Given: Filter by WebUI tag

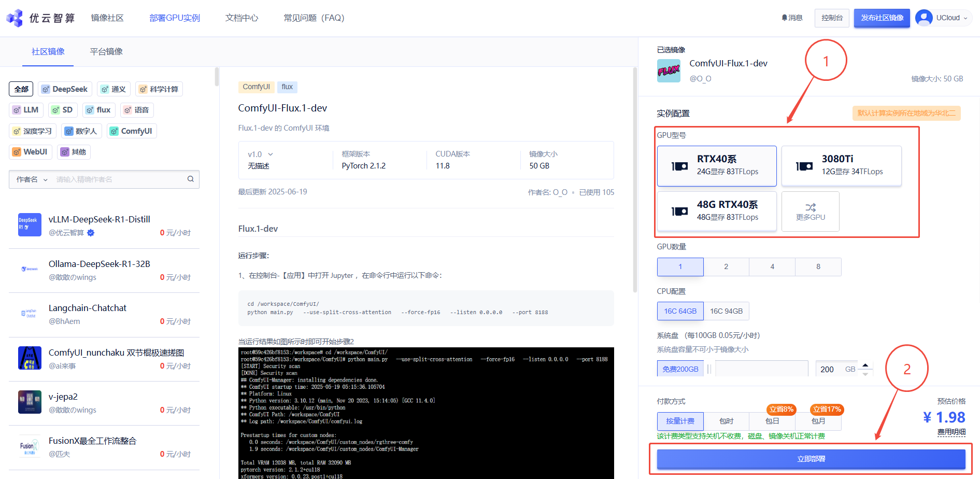Looking at the screenshot, I should pos(31,152).
